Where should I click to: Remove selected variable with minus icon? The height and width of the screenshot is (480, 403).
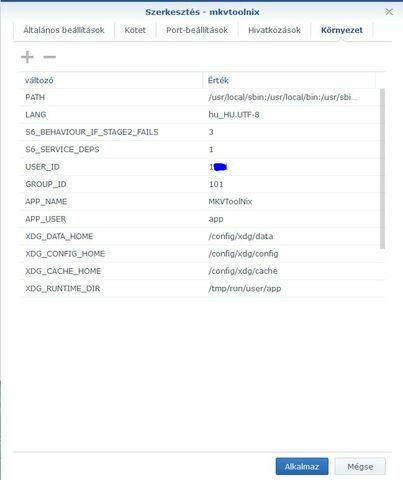click(x=50, y=57)
